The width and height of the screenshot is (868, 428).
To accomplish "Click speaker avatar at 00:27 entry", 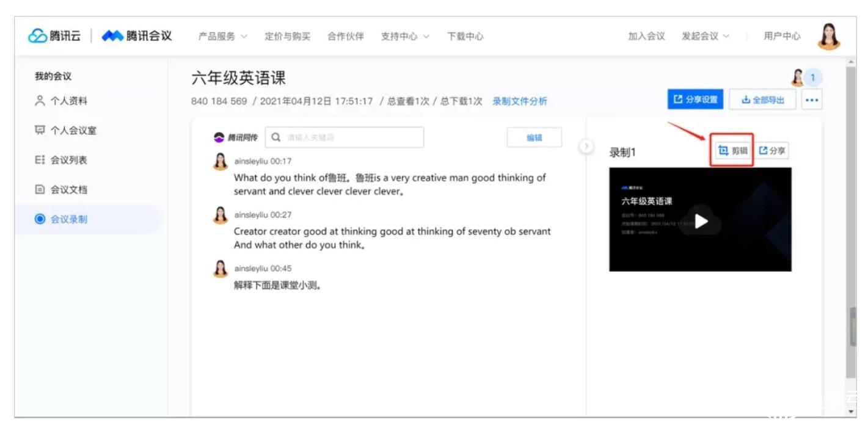I will pos(221,215).
